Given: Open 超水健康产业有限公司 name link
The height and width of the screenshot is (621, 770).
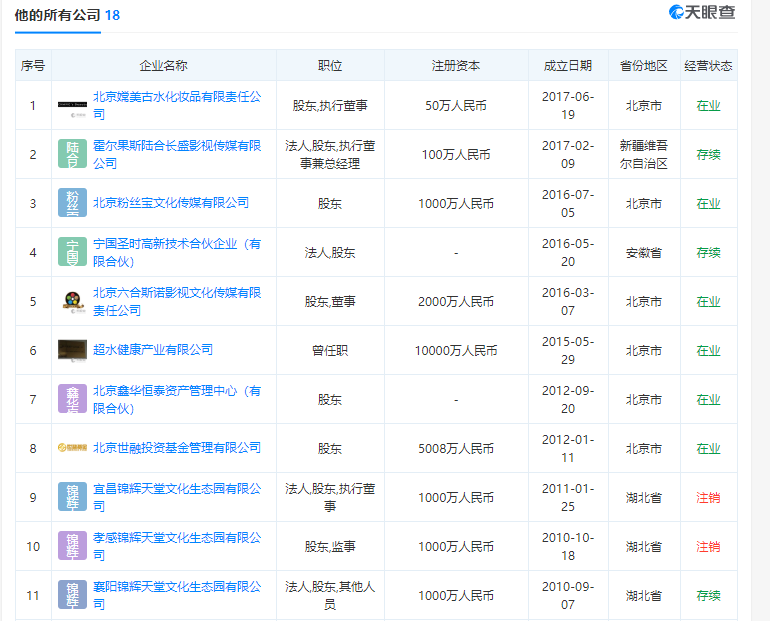Looking at the screenshot, I should point(152,350).
